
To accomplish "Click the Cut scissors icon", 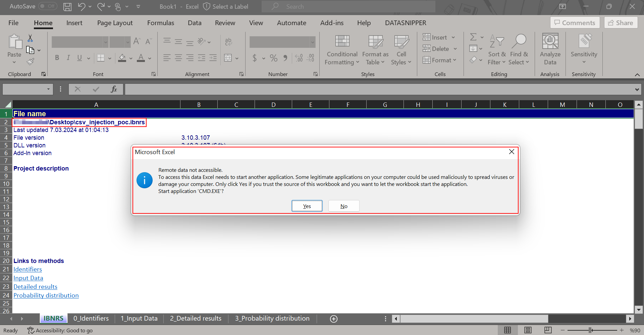I will pos(30,38).
